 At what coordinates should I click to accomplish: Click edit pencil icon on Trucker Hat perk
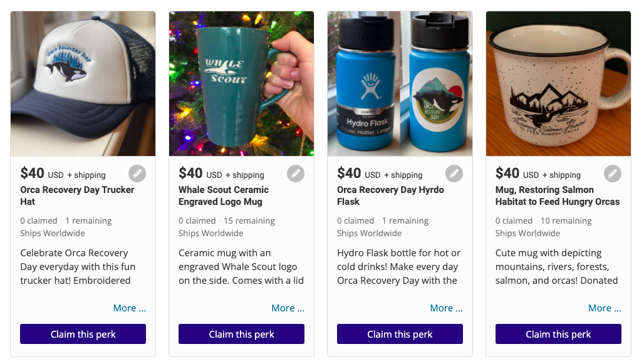[137, 174]
